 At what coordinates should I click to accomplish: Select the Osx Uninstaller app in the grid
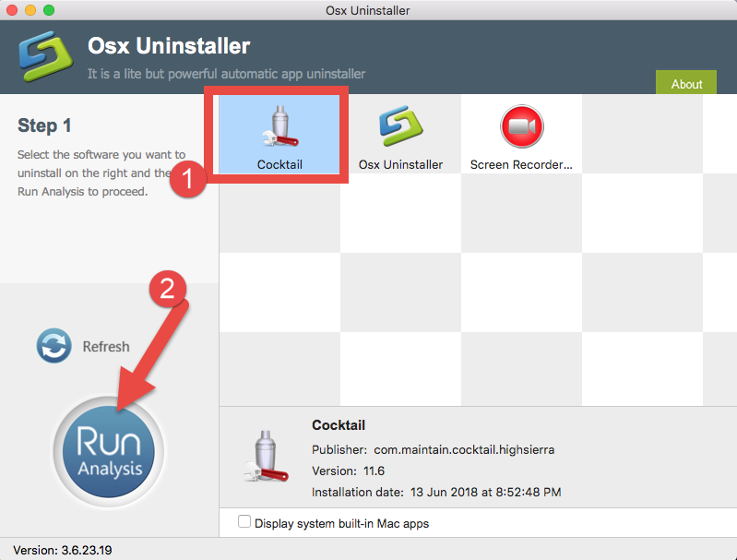point(400,135)
